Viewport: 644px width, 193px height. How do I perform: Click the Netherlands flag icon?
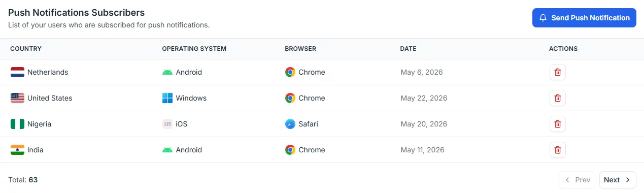pyautogui.click(x=17, y=72)
